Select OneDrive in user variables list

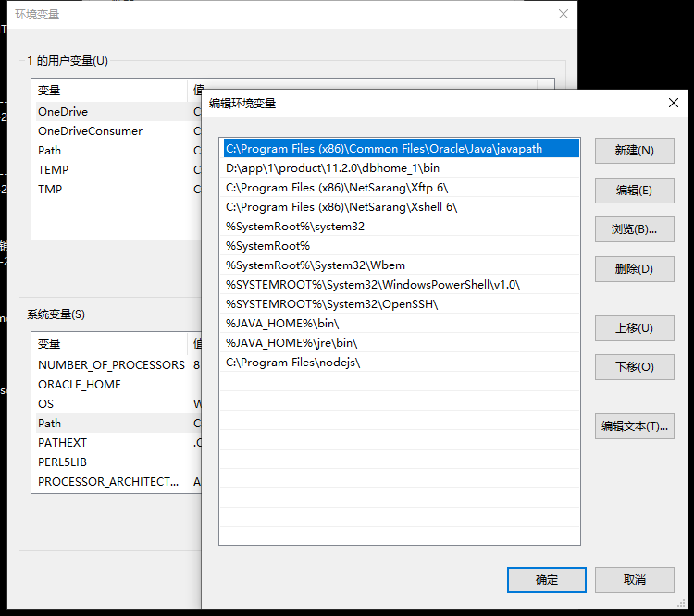118,112
